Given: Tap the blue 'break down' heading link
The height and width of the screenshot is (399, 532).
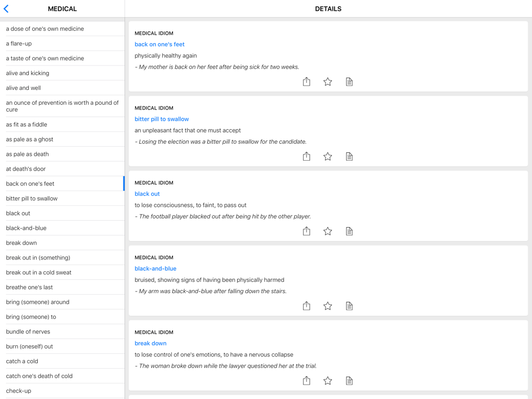Looking at the screenshot, I should coord(151,343).
